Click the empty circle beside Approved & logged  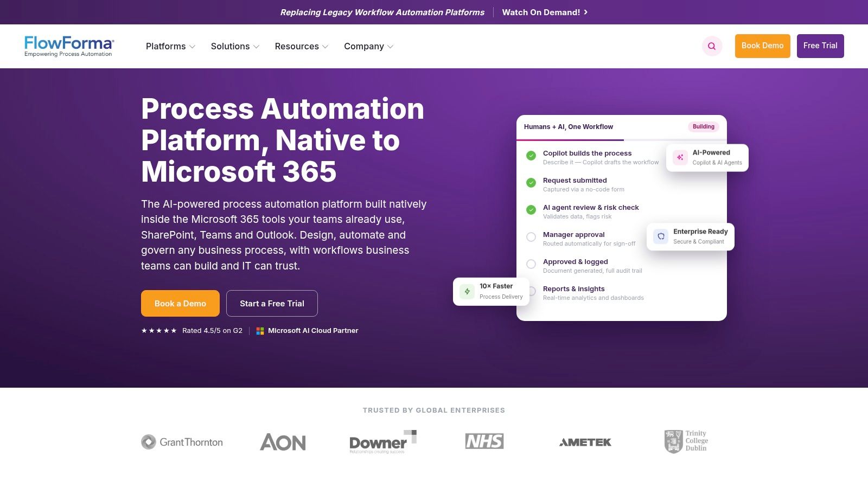coord(531,264)
